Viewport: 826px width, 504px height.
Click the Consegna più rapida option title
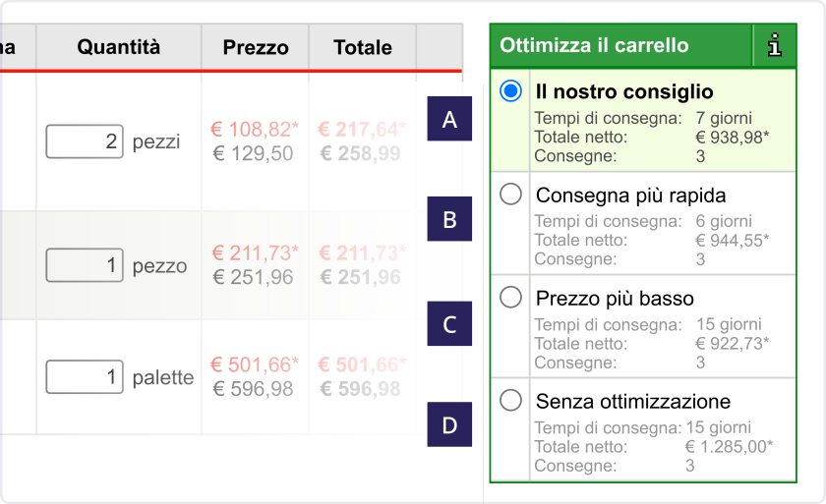tap(630, 196)
